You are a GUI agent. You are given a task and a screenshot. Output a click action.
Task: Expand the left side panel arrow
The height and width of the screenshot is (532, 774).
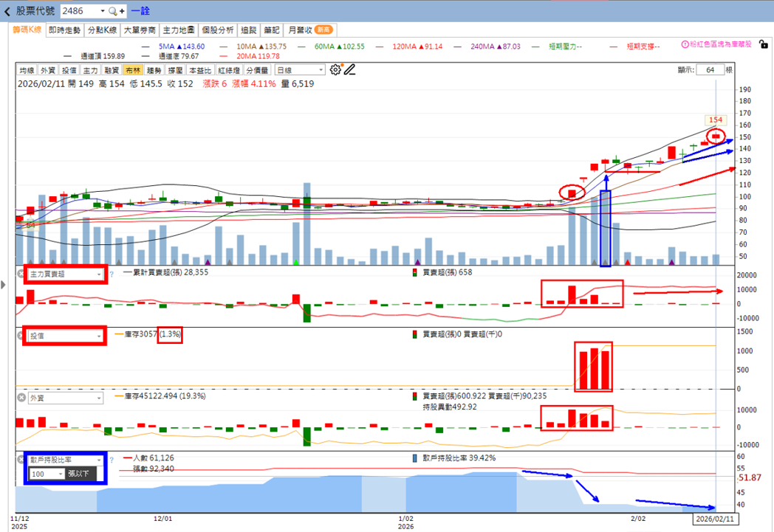point(4,285)
